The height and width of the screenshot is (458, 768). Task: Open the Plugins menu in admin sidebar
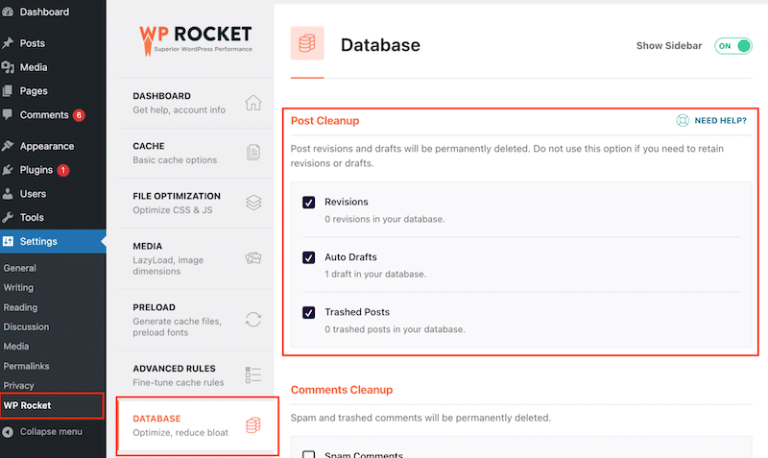pyautogui.click(x=36, y=170)
